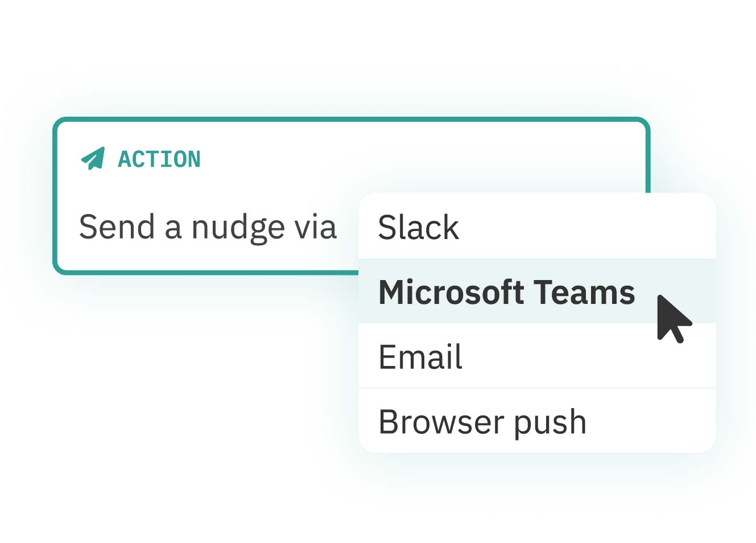Set nudge delivery to Email
Viewport: 756px width, 543px height.
point(536,356)
